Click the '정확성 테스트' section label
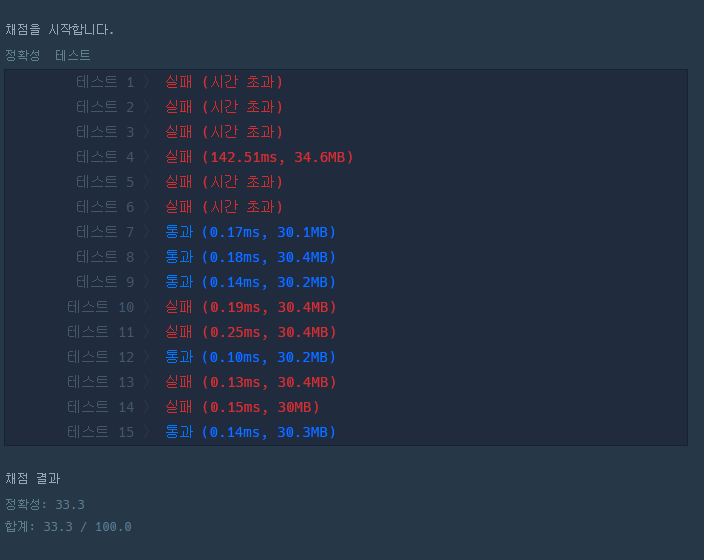704x560 pixels. click(x=48, y=55)
